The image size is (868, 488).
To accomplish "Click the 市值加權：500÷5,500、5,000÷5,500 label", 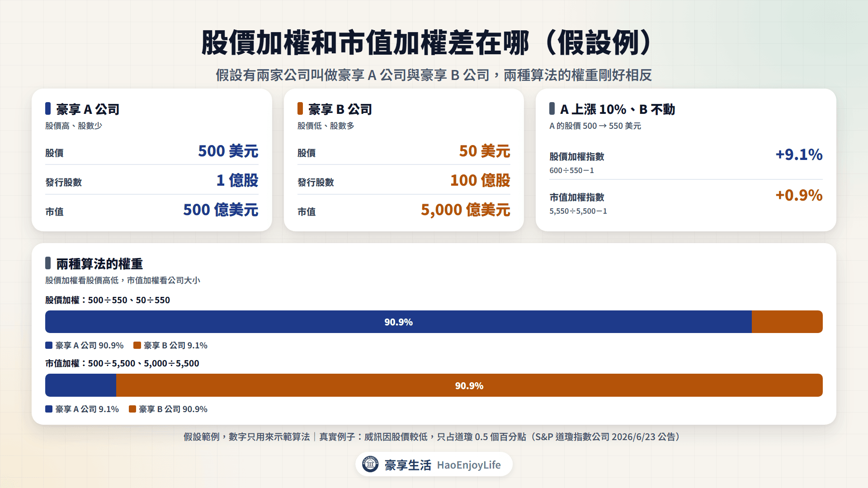I will click(x=122, y=363).
